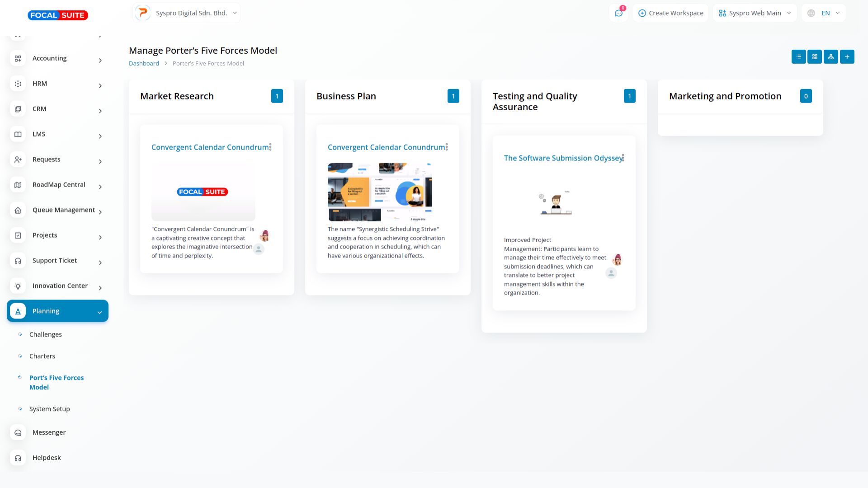868x488 pixels.
Task: Open the Syspro Digital Sdn. Bhd. company dropdown
Action: pos(187,13)
